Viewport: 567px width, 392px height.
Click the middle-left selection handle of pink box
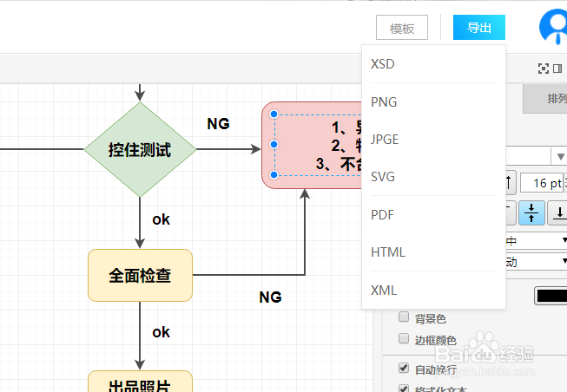pos(274,145)
